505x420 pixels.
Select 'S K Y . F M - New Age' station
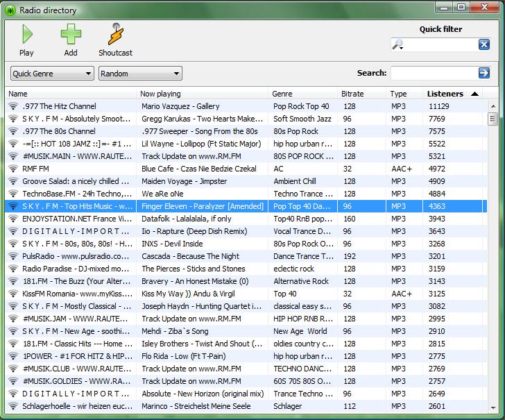point(246,331)
